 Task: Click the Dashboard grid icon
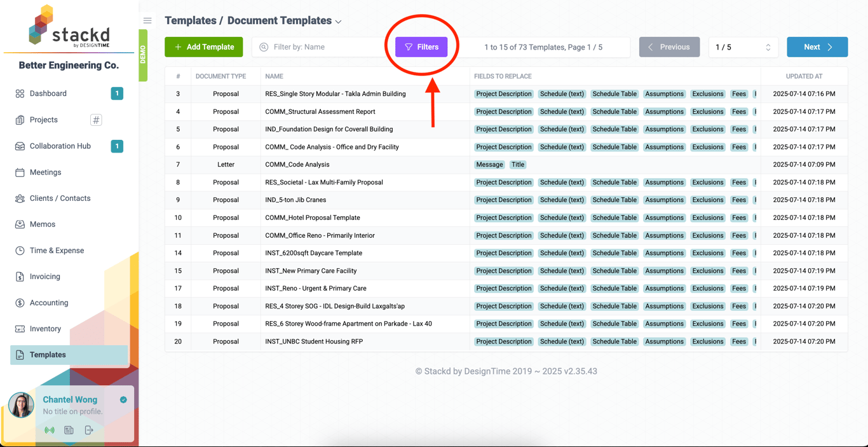click(20, 93)
